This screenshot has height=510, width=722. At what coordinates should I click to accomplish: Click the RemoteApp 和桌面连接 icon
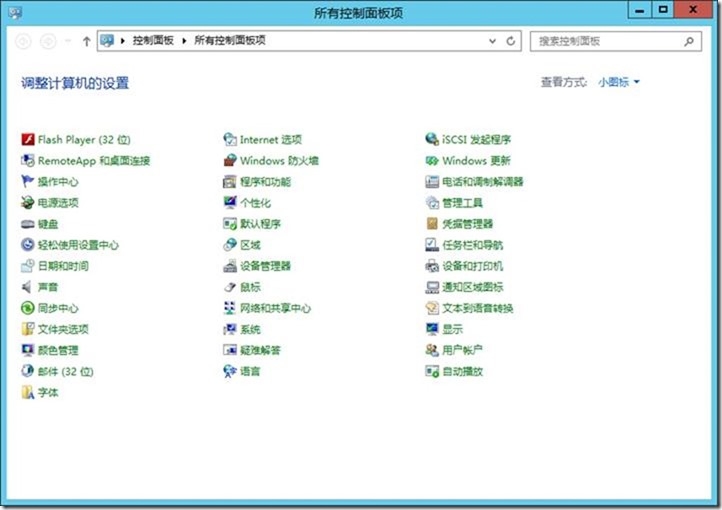(28, 161)
